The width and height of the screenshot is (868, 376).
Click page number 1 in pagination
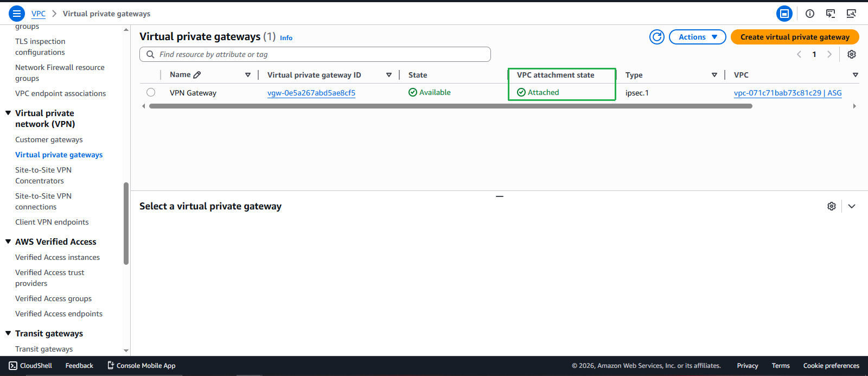pos(814,54)
